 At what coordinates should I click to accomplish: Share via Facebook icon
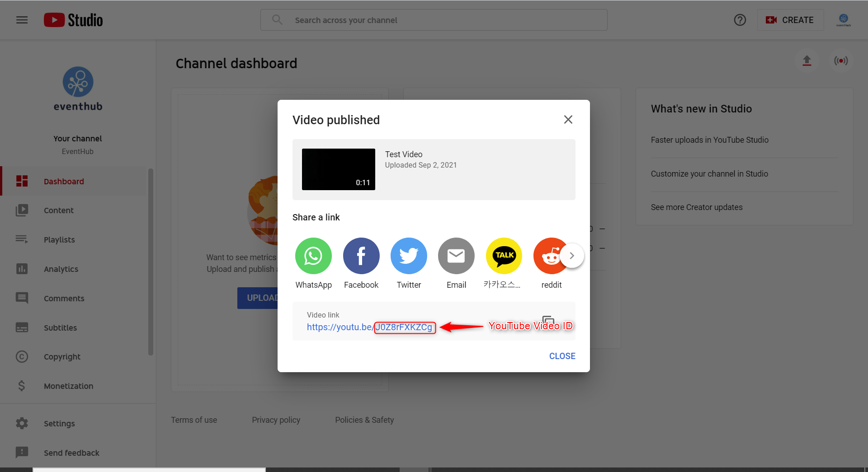click(x=361, y=256)
